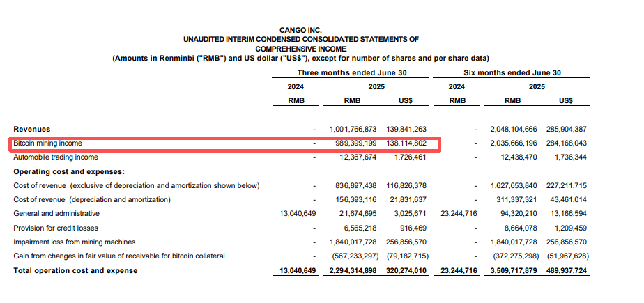This screenshot has width=644, height=303.
Task: Select value 2,035,666,196
Action: (514, 143)
